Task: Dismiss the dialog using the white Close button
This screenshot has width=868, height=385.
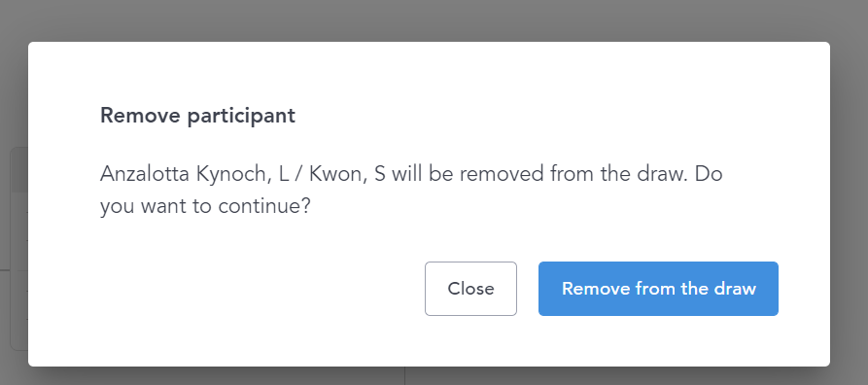Action: coord(470,289)
